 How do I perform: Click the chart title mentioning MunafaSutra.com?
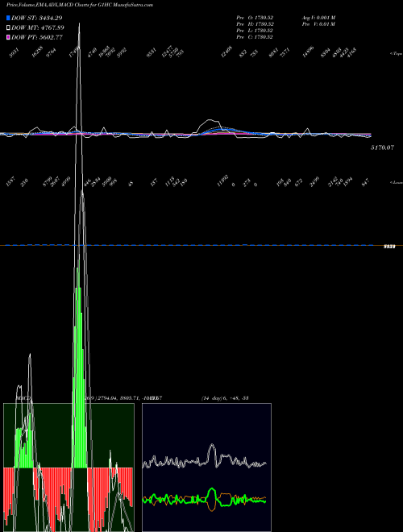point(80,5)
